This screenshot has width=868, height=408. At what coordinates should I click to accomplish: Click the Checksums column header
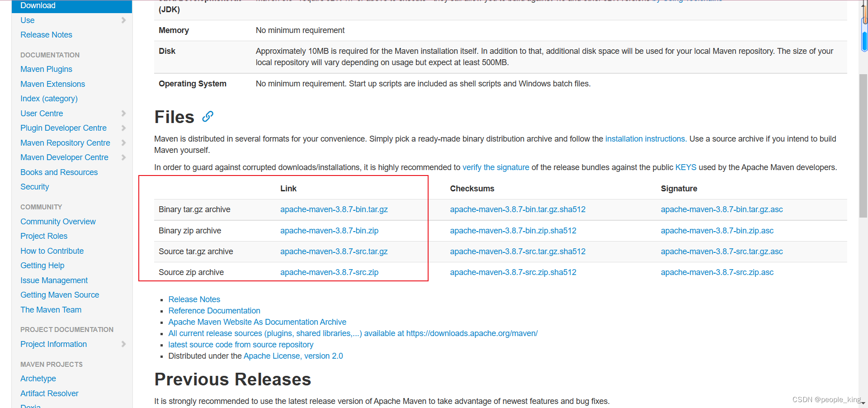click(472, 189)
